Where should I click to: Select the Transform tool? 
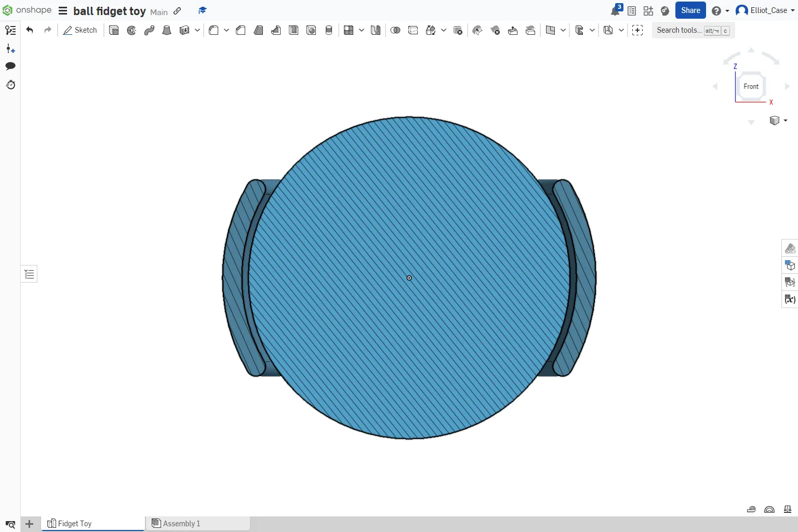(431, 30)
